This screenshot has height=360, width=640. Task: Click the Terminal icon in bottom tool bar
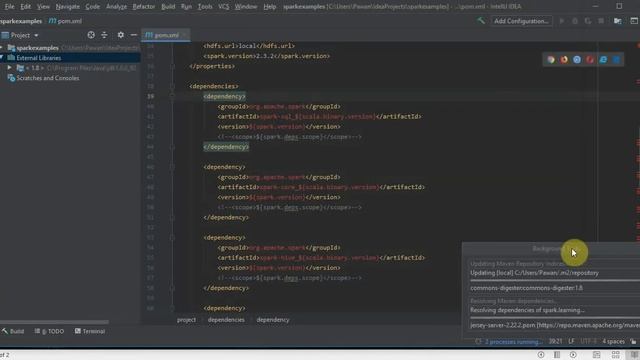[x=78, y=331]
